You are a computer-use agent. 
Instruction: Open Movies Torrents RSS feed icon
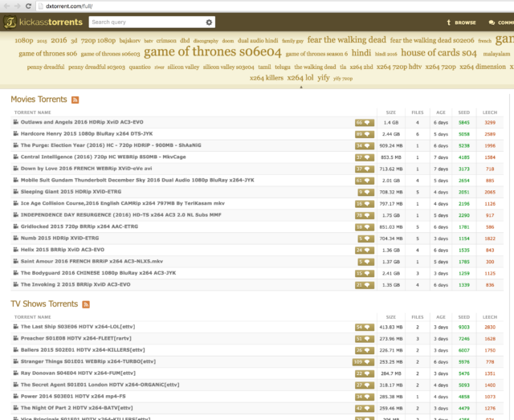75,100
